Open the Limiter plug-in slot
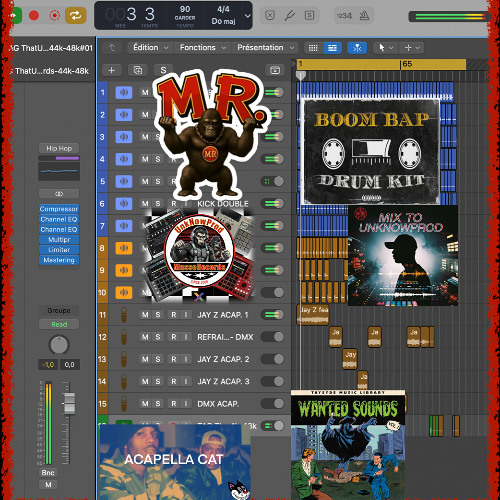The image size is (500, 500). [x=59, y=250]
